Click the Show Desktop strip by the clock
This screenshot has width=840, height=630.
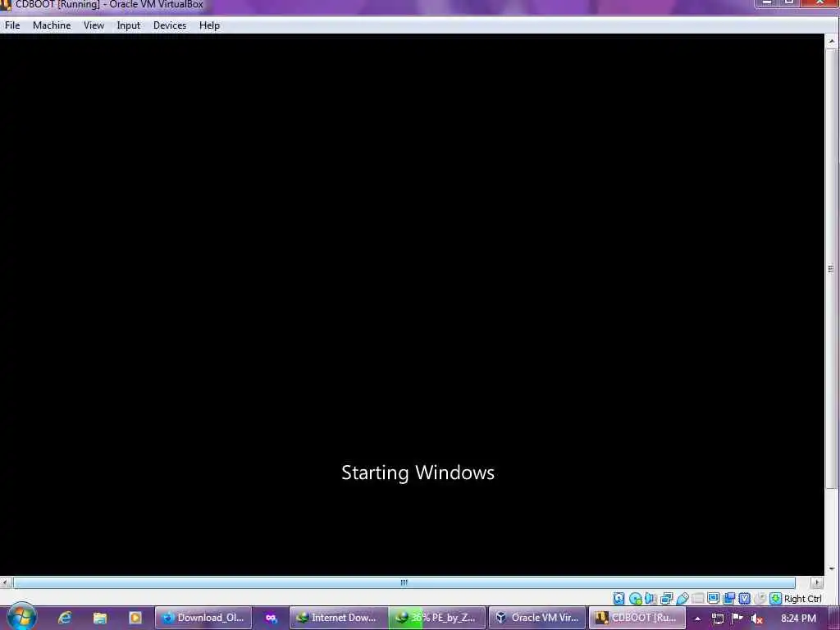click(x=834, y=618)
